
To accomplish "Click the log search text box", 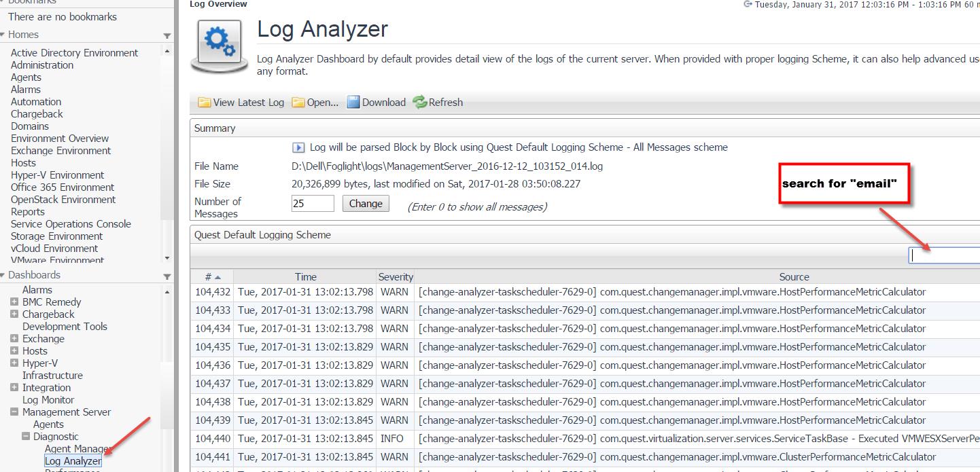I will pos(944,255).
